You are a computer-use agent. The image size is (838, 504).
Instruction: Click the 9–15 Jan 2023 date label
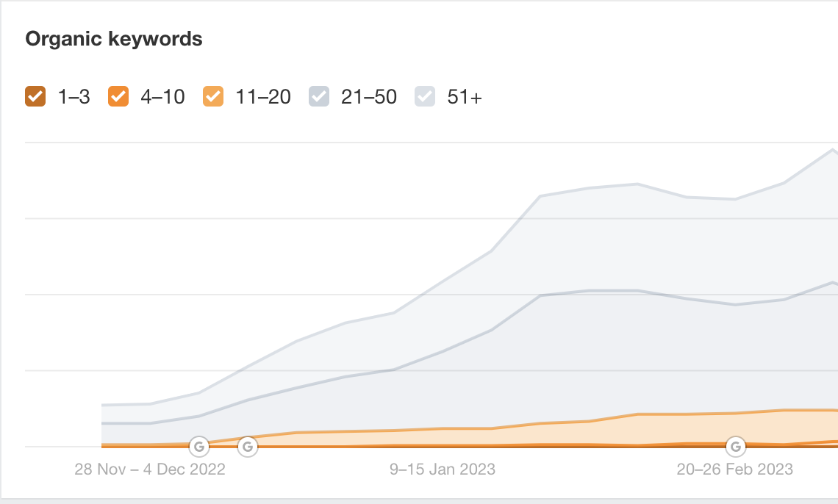coord(442,469)
